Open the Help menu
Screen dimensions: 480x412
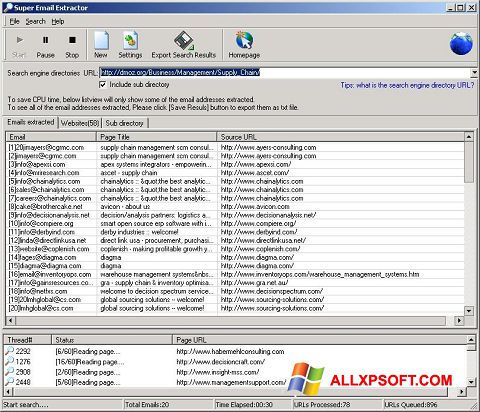(58, 22)
